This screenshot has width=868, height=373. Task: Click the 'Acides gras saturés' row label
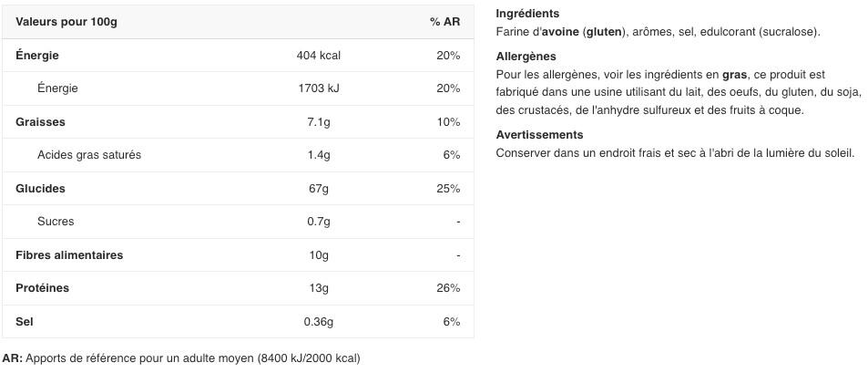tap(89, 155)
